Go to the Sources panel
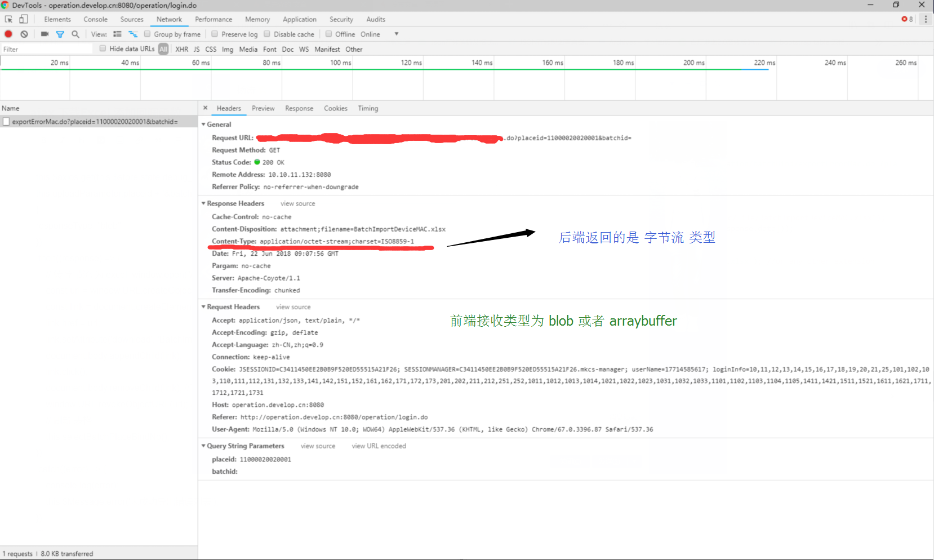 132,19
